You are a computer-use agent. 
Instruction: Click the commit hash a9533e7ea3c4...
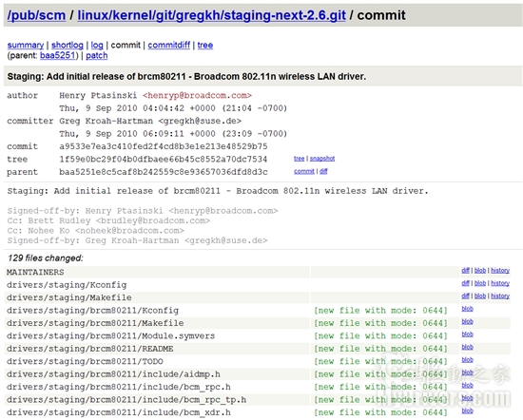[x=164, y=146]
